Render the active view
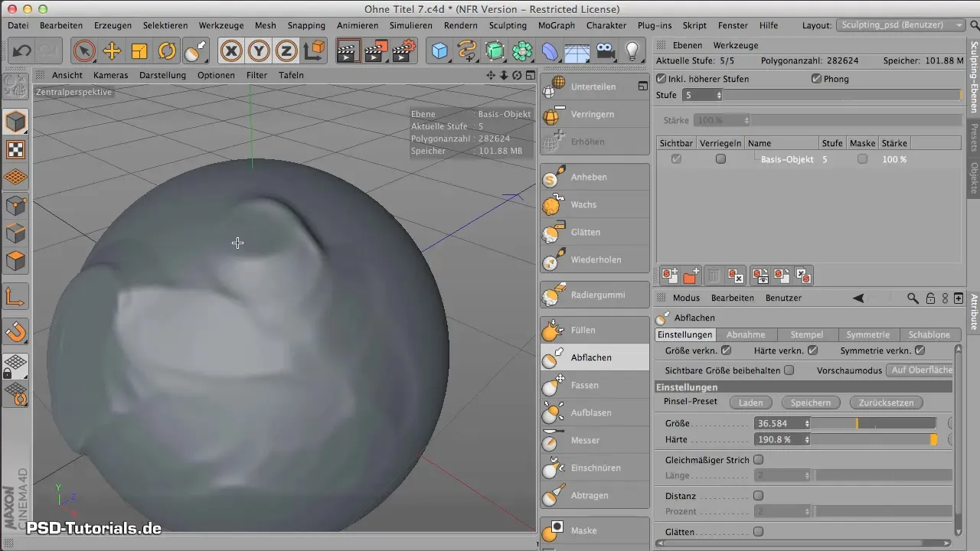 [348, 51]
